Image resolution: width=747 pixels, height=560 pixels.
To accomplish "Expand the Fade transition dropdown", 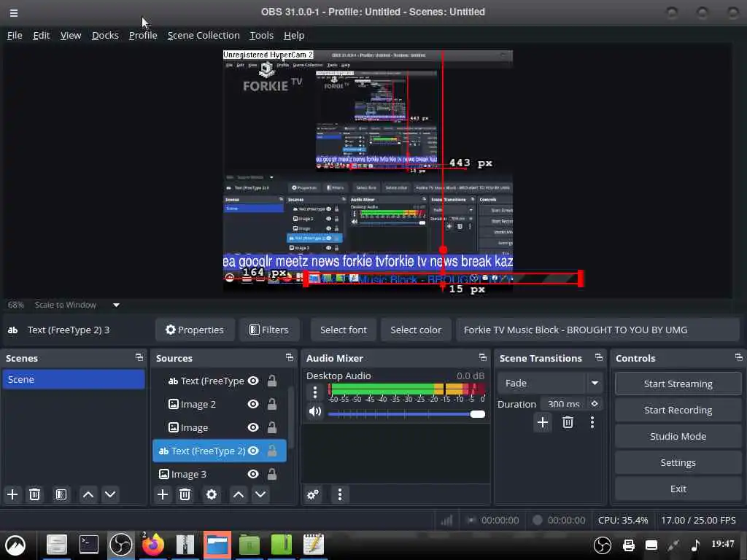I will (595, 383).
